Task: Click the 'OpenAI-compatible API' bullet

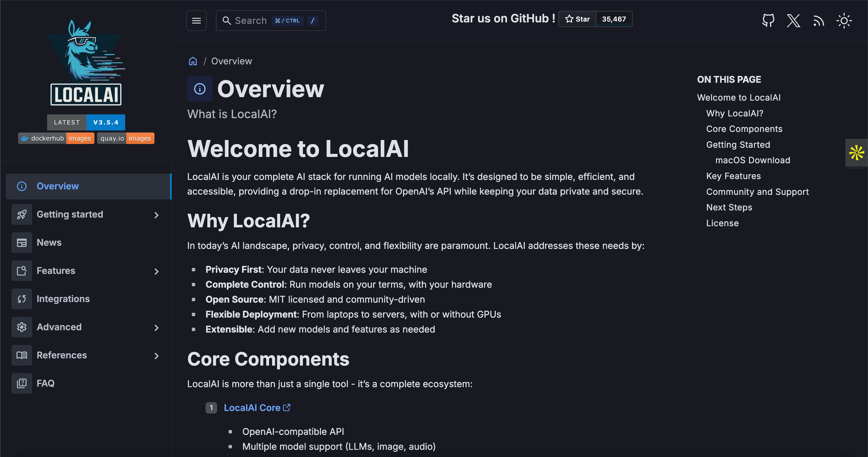Action: coord(293,431)
